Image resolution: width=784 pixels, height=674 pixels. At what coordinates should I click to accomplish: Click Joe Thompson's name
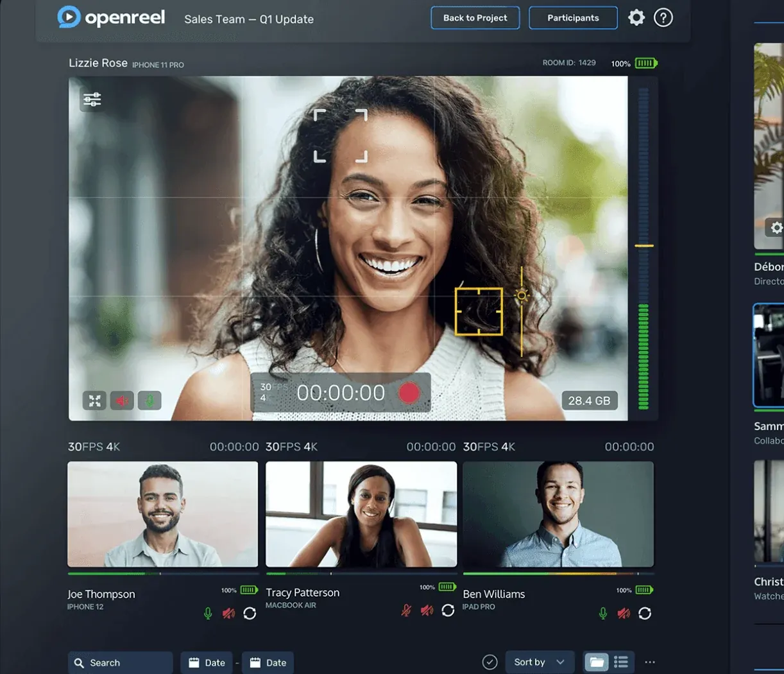pos(101,594)
